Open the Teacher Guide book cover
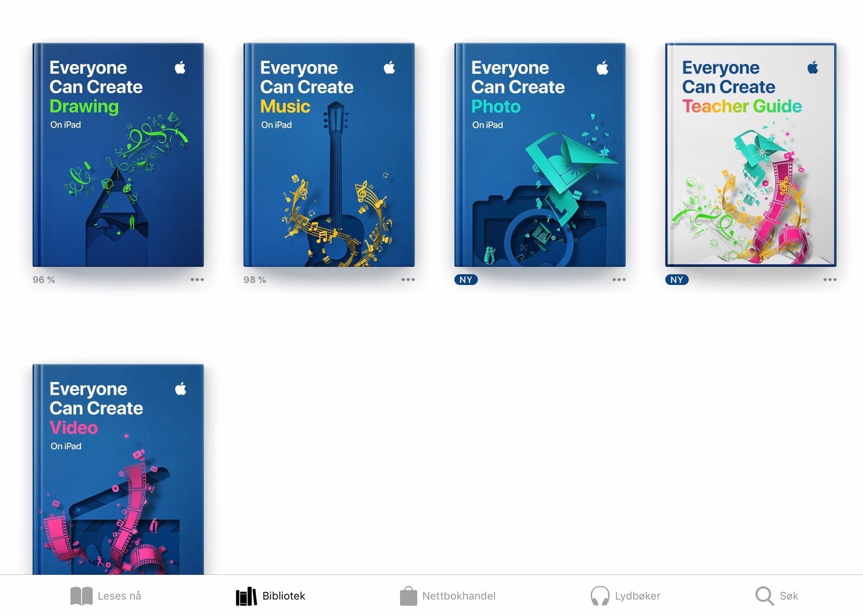 coord(751,155)
